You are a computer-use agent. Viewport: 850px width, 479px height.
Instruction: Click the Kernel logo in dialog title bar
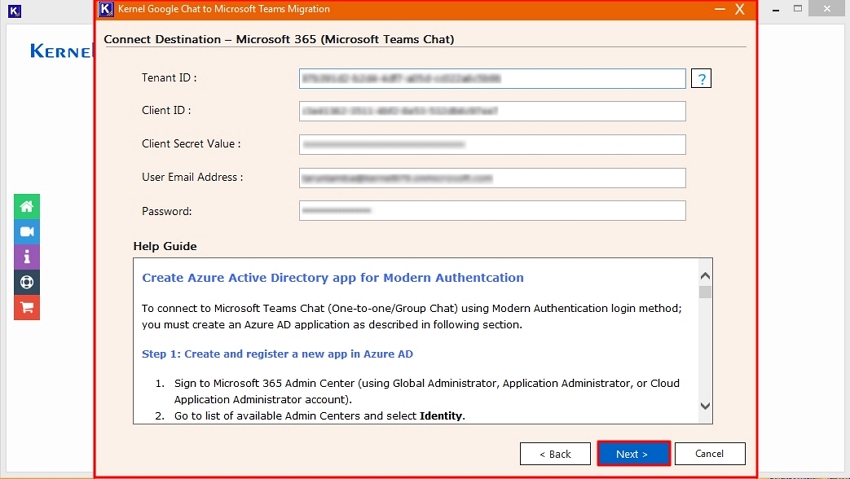[106, 9]
